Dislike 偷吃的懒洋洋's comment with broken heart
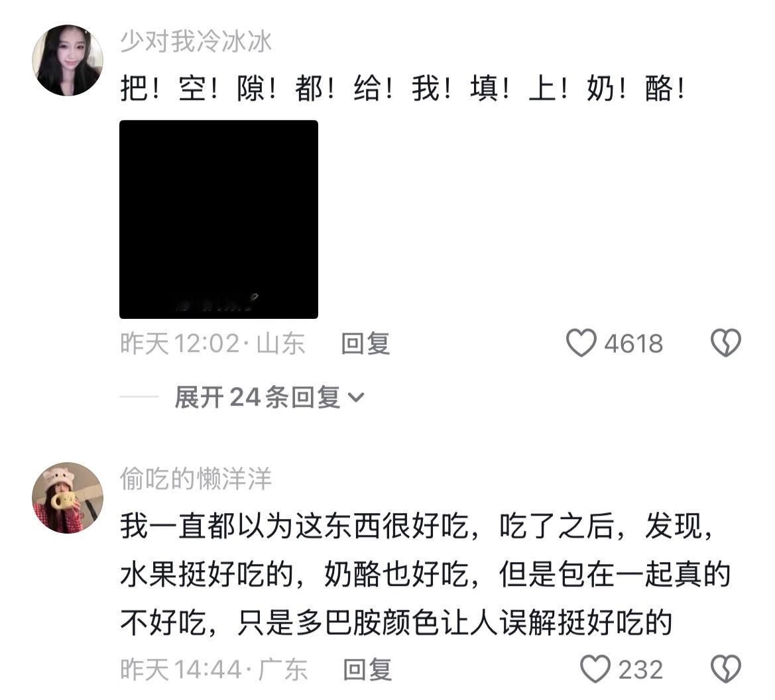775x700 pixels. tap(725, 670)
